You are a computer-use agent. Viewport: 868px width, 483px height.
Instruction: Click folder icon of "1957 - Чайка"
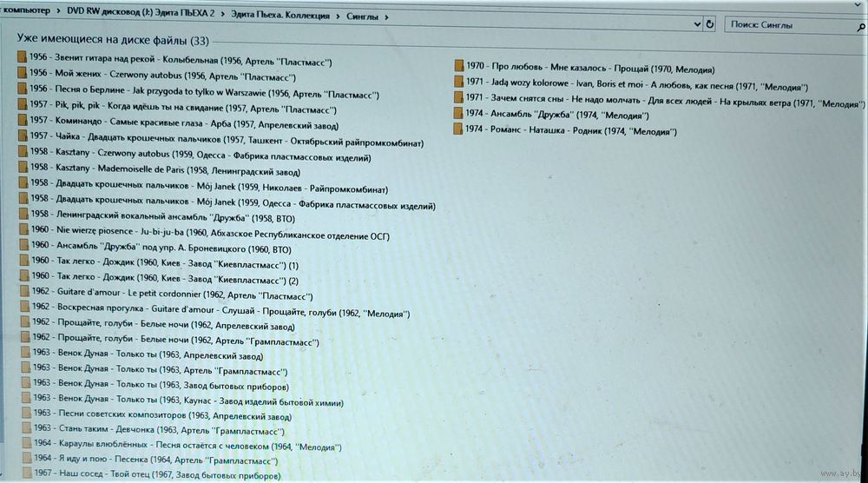pos(23,136)
